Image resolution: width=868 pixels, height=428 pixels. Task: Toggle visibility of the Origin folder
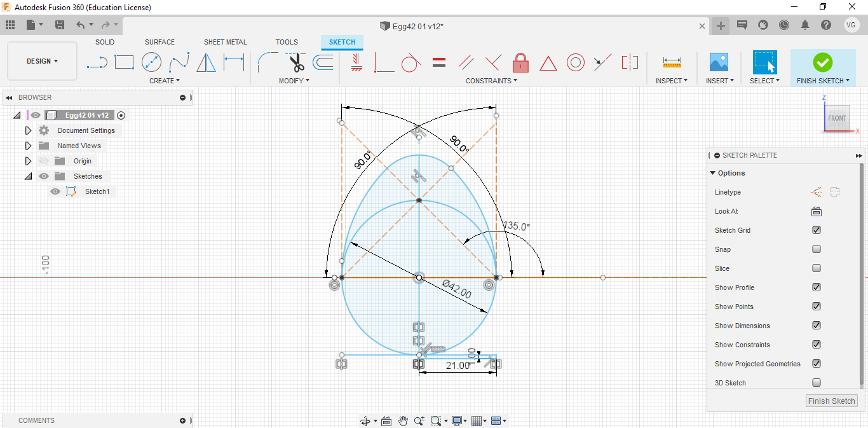pyautogui.click(x=44, y=161)
